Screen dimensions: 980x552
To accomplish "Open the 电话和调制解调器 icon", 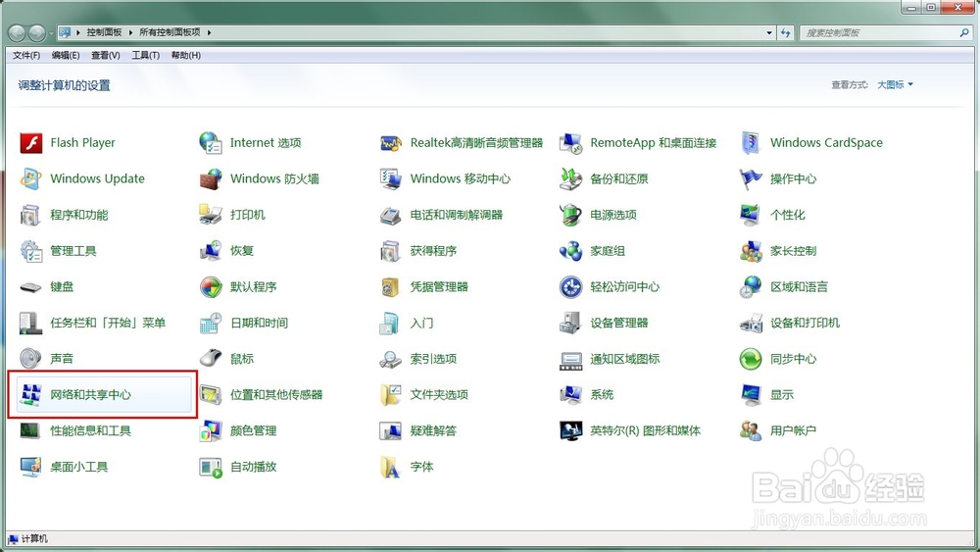I will (x=391, y=215).
